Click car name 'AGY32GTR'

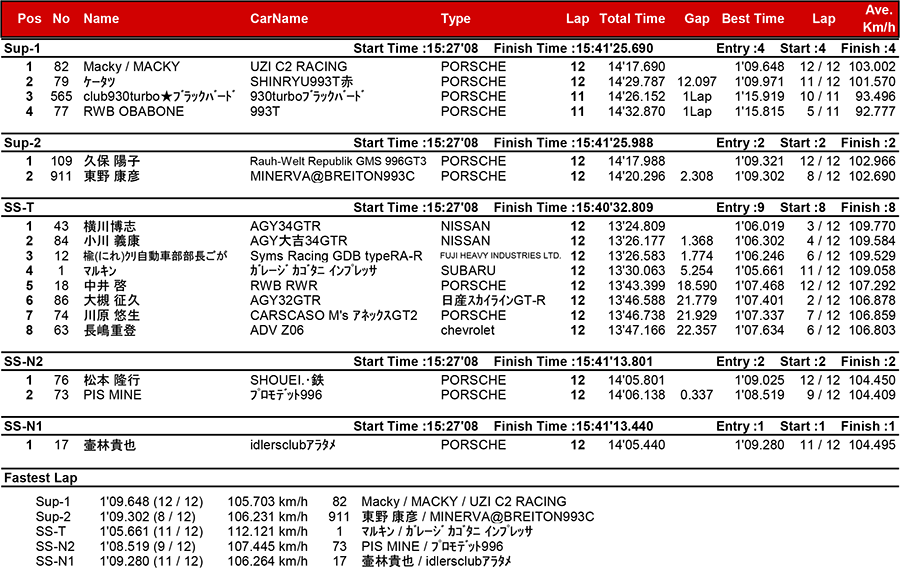285,301
